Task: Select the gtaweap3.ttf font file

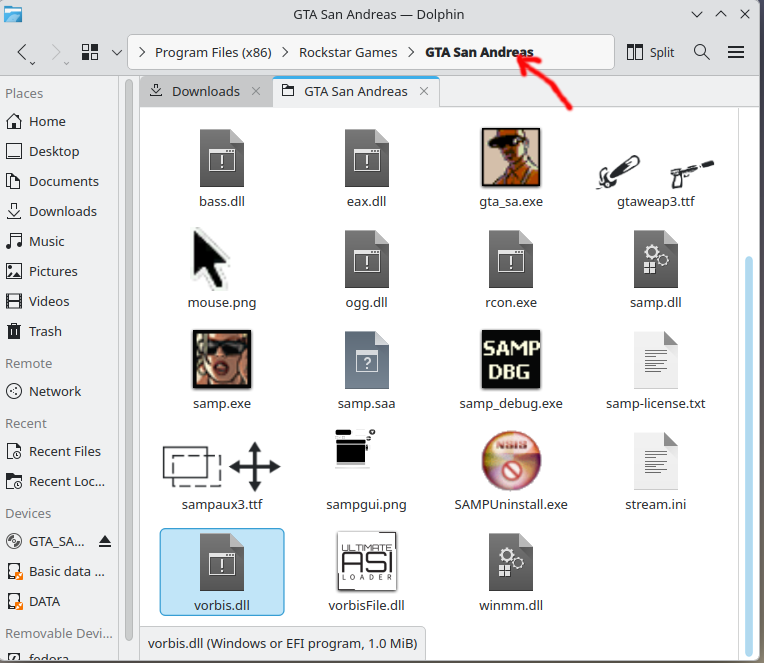Action: tap(655, 170)
